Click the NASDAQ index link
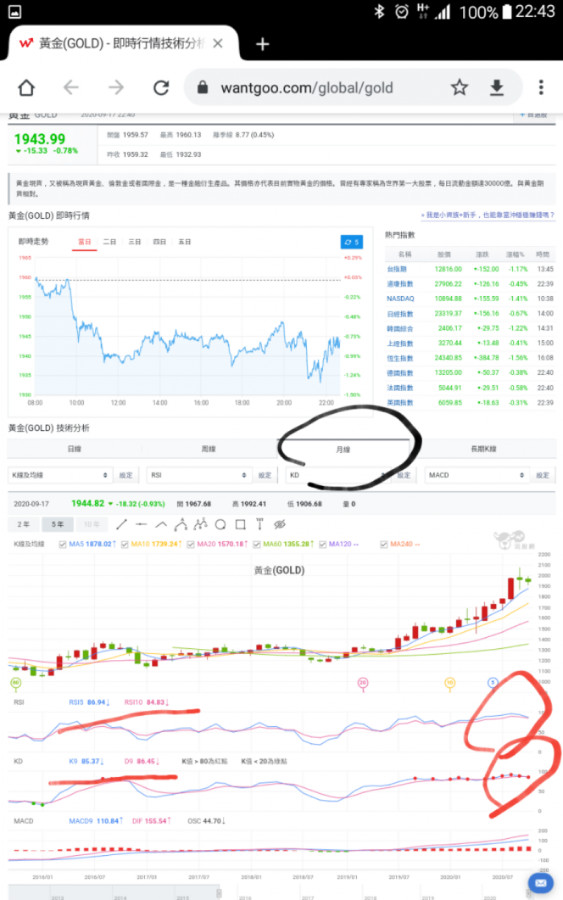 [x=400, y=298]
